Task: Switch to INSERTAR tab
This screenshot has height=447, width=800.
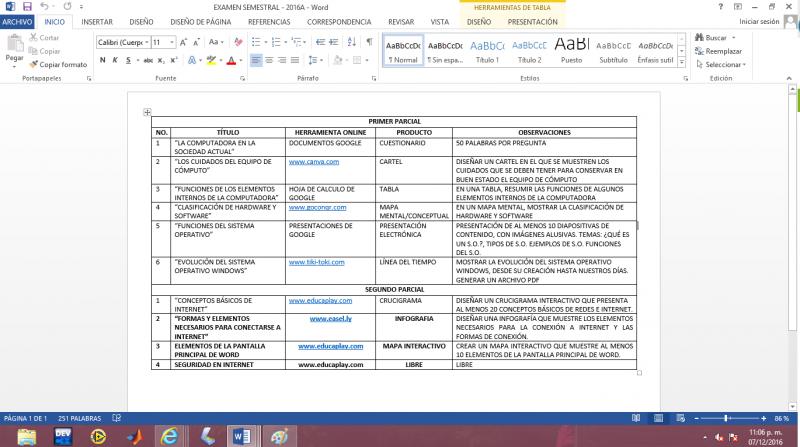Action: point(97,22)
